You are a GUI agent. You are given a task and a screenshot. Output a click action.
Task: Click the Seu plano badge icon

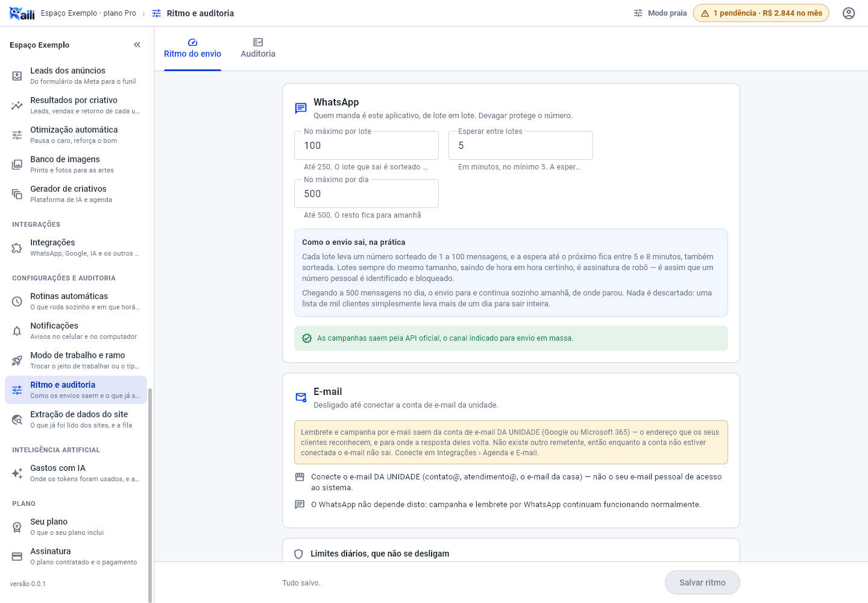pyautogui.click(x=17, y=526)
